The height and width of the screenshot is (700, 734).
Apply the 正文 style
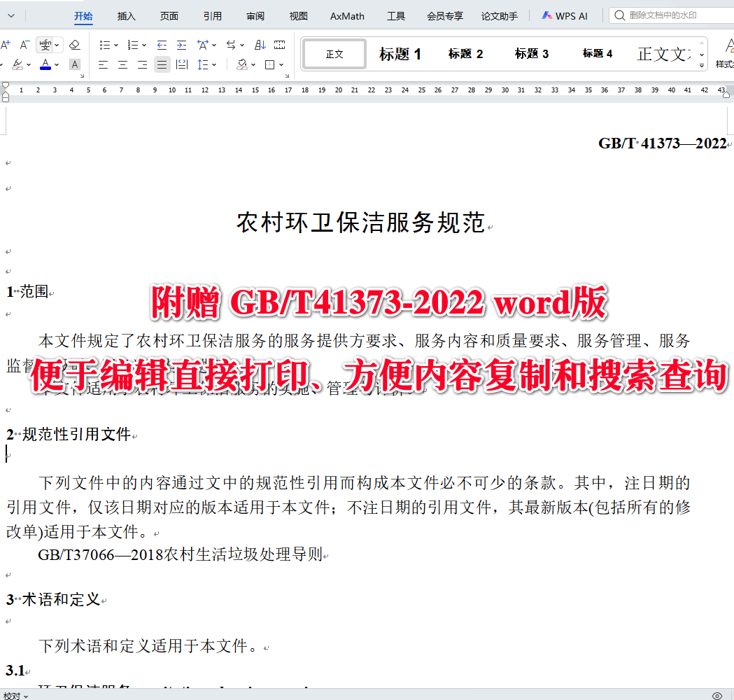(x=334, y=55)
